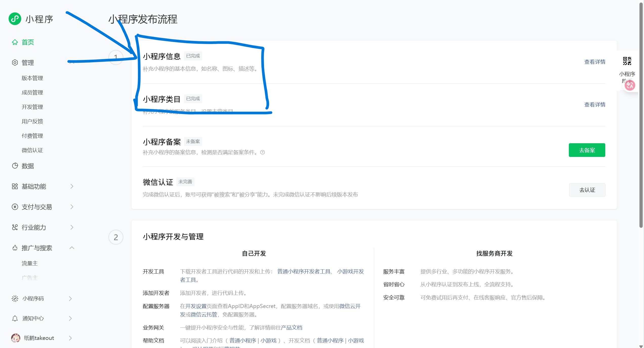Click the green 去备案 button
644x348 pixels.
587,150
